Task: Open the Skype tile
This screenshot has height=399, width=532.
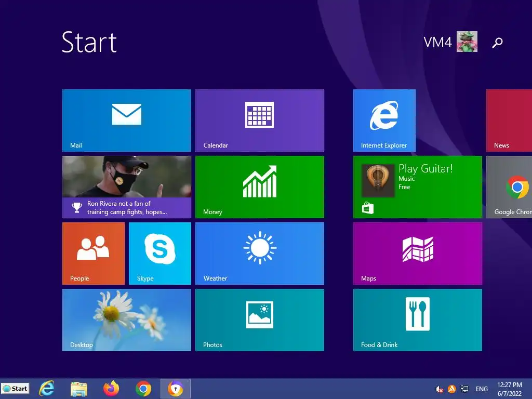Action: [160, 254]
